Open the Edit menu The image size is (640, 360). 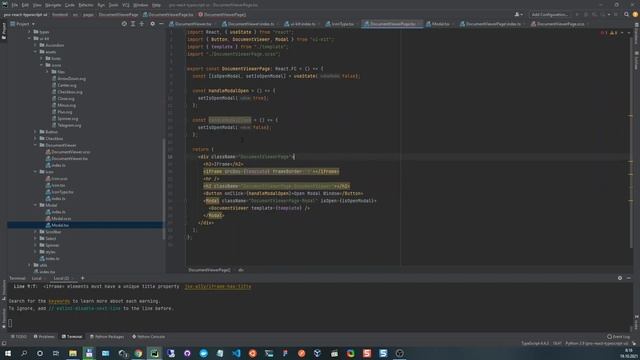[x=25, y=5]
